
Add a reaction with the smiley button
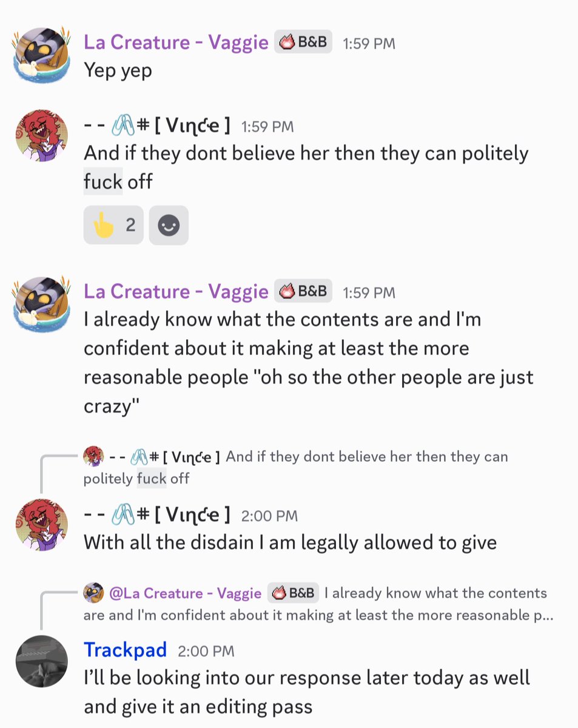(x=169, y=225)
